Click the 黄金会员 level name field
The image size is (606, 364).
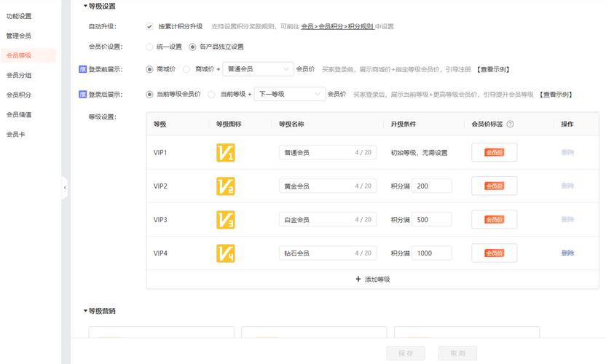click(328, 186)
